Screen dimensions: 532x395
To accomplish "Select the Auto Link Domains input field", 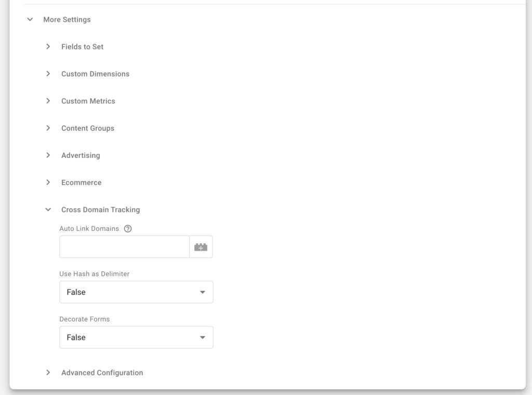I will click(124, 246).
